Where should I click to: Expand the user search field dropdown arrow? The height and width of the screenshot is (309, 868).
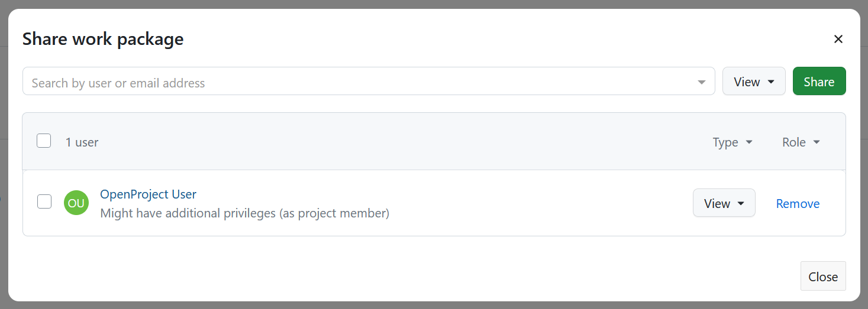[x=702, y=83]
